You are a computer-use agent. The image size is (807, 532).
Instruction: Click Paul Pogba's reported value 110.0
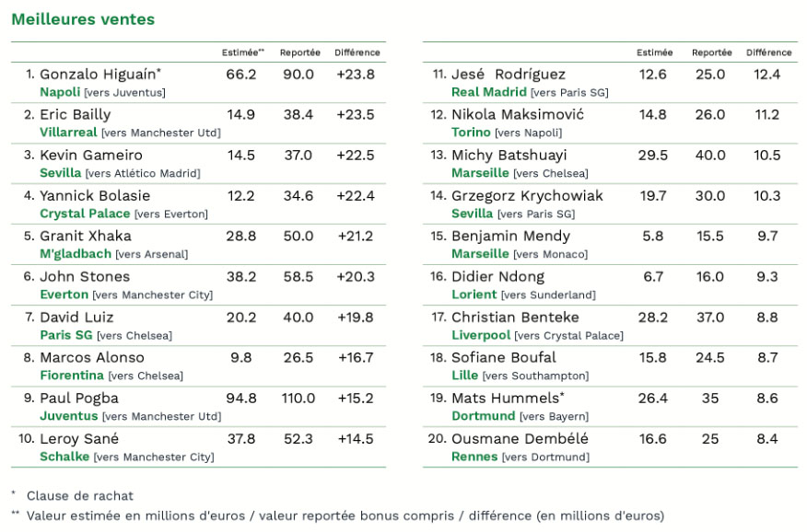coord(298,399)
